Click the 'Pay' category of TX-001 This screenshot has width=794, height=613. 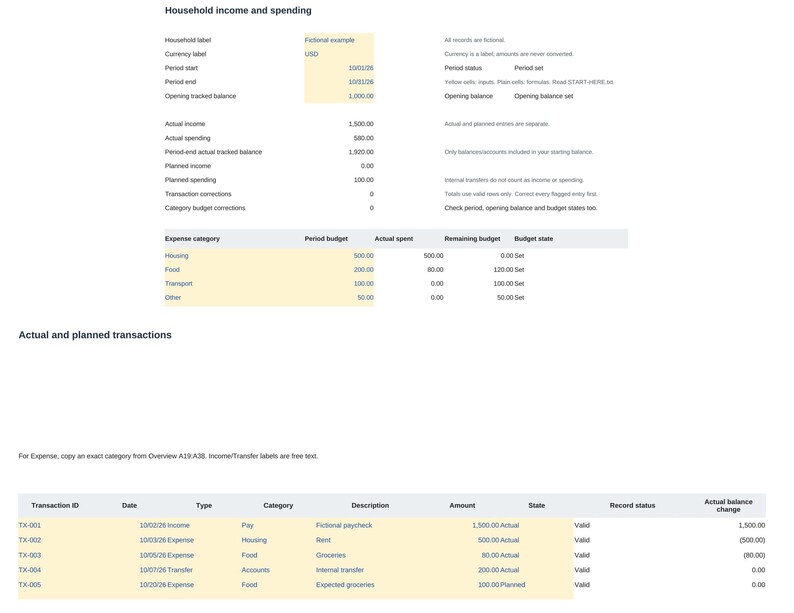pyautogui.click(x=247, y=525)
